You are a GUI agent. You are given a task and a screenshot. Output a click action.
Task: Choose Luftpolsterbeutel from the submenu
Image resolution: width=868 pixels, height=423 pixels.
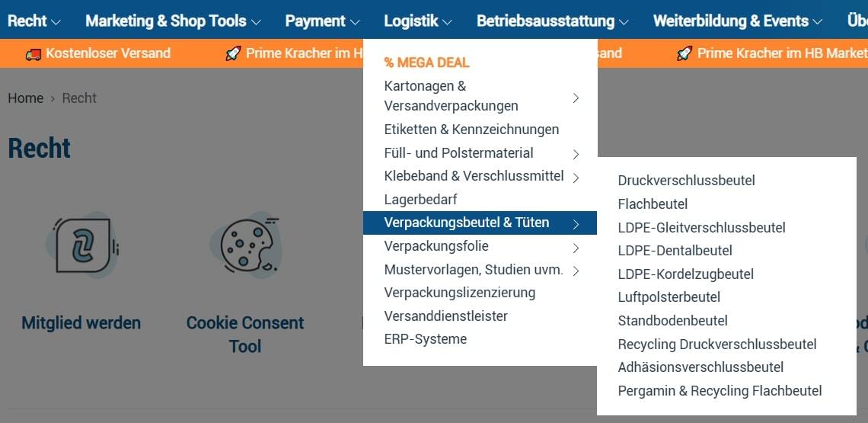tap(669, 297)
